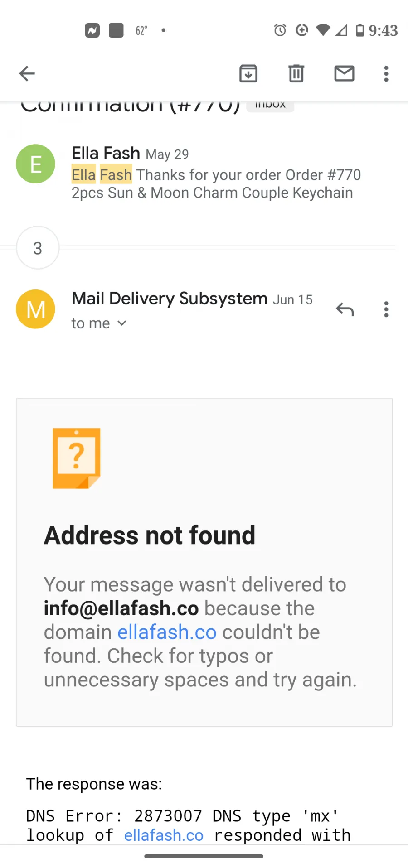
Task: Tap the alarm icon in the status bar
Action: (x=280, y=30)
